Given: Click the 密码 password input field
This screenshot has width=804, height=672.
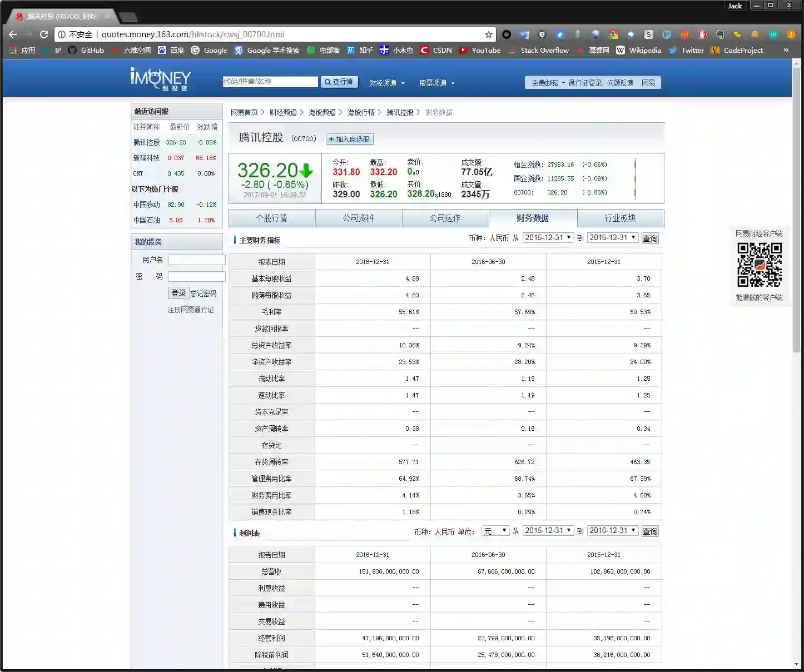Looking at the screenshot, I should pos(196,276).
